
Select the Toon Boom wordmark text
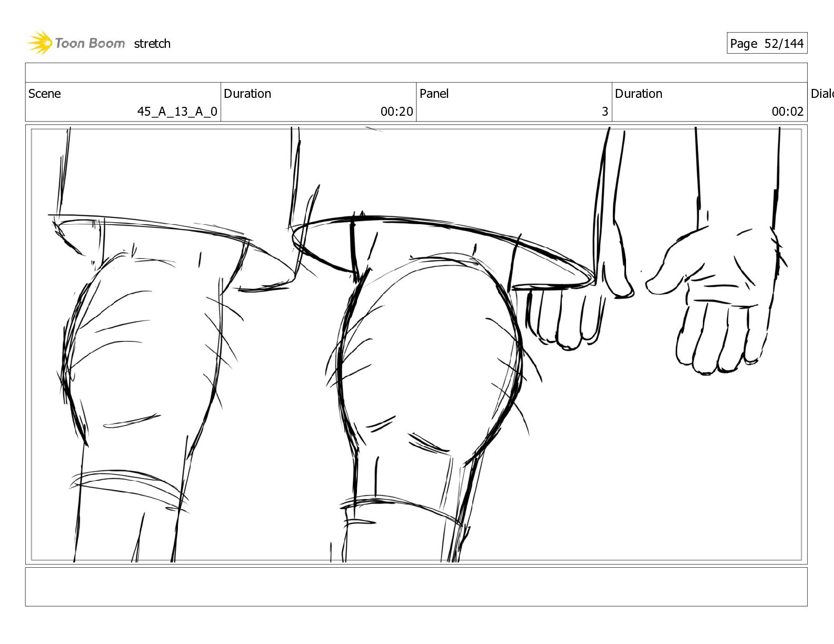[90, 43]
